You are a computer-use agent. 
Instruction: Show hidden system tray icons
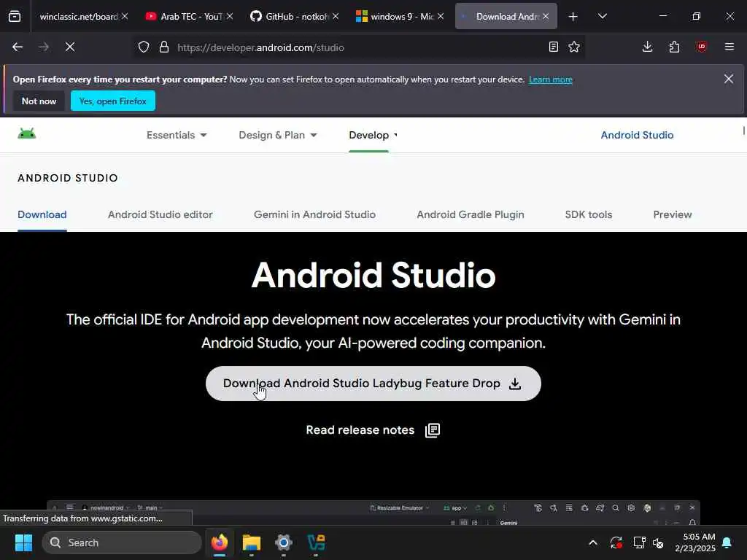593,542
